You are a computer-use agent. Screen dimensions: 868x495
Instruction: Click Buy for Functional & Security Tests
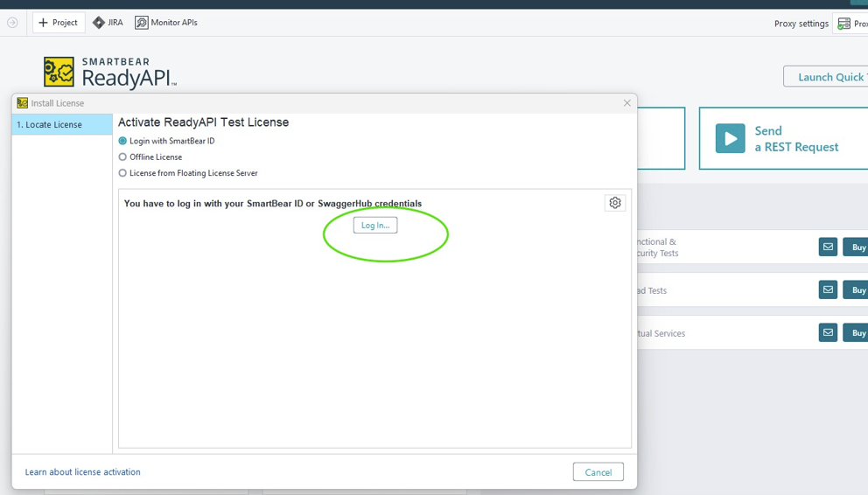pos(856,247)
